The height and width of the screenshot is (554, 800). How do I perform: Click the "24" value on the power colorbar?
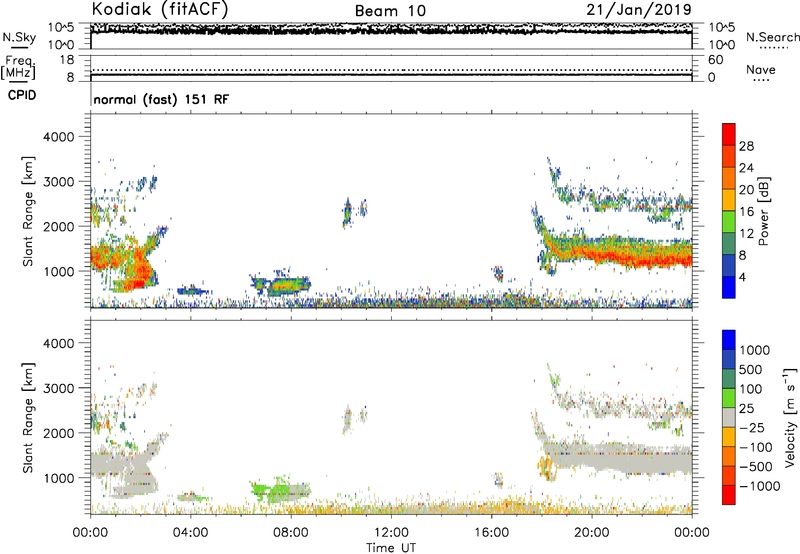pyautogui.click(x=746, y=168)
